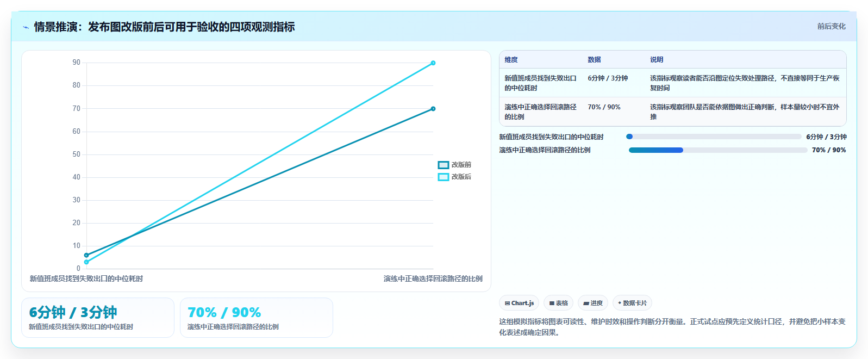Screen dimensions: 868x359
Task: Select the 表格 tag chip
Action: click(x=558, y=303)
